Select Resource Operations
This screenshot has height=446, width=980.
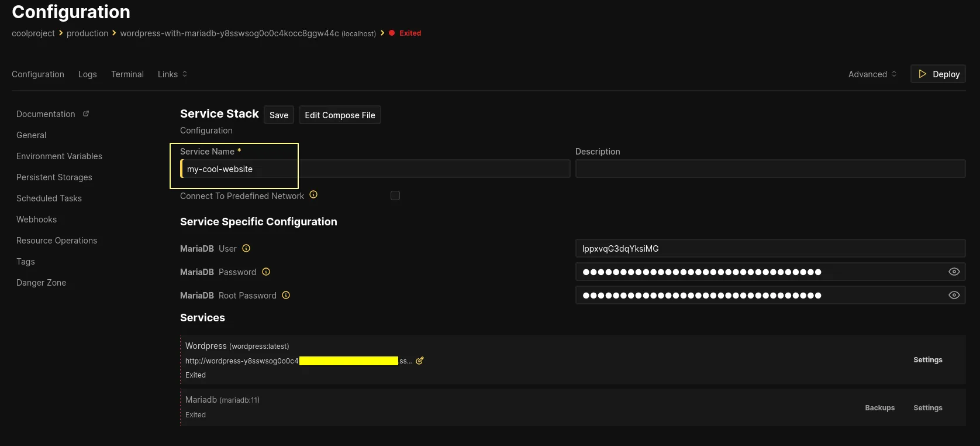tap(57, 241)
